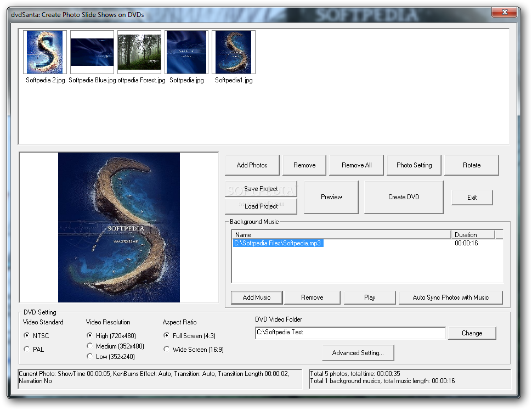The image size is (532, 410).
Task: Choose Low (352x240) resolution
Action: coord(111,357)
